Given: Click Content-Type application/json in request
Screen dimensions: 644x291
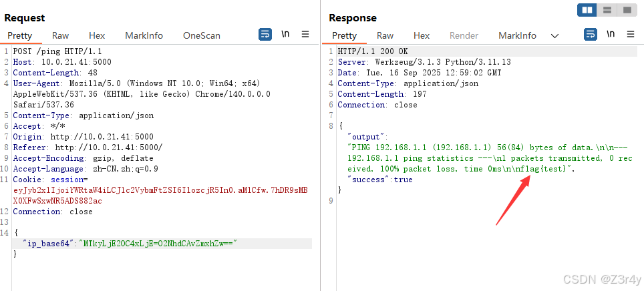Looking at the screenshot, I should coord(84,115).
